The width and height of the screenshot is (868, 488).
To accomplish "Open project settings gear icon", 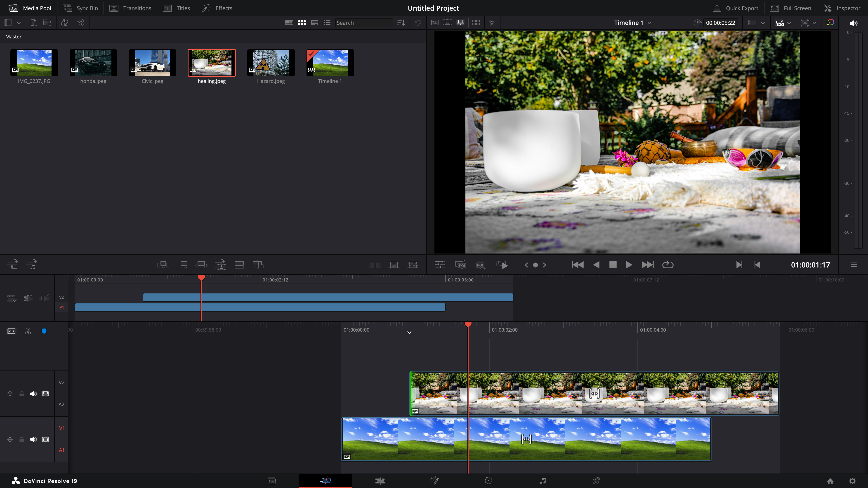I will pos(852,481).
